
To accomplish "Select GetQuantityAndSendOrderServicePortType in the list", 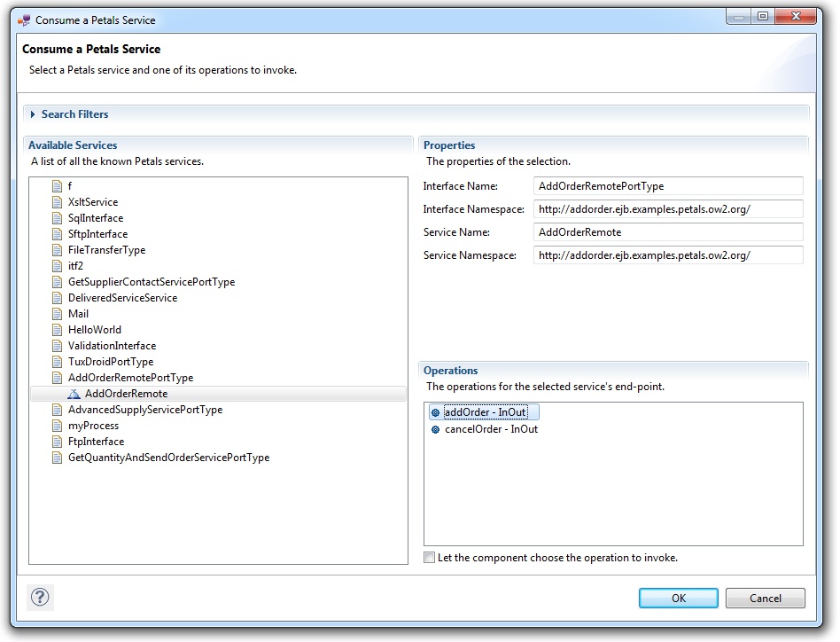I will [x=168, y=458].
